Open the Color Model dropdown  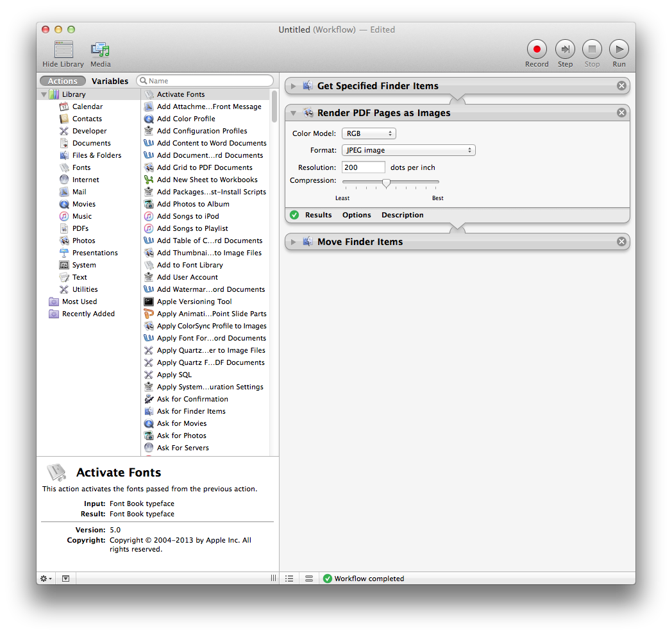[x=369, y=133]
